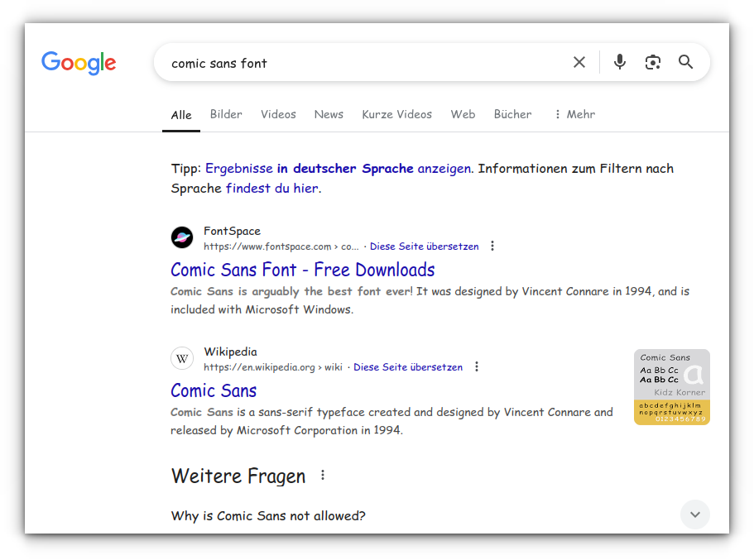Open 'Comic Sans Font - Free Downloads' result
The height and width of the screenshot is (560, 754).
pos(302,270)
